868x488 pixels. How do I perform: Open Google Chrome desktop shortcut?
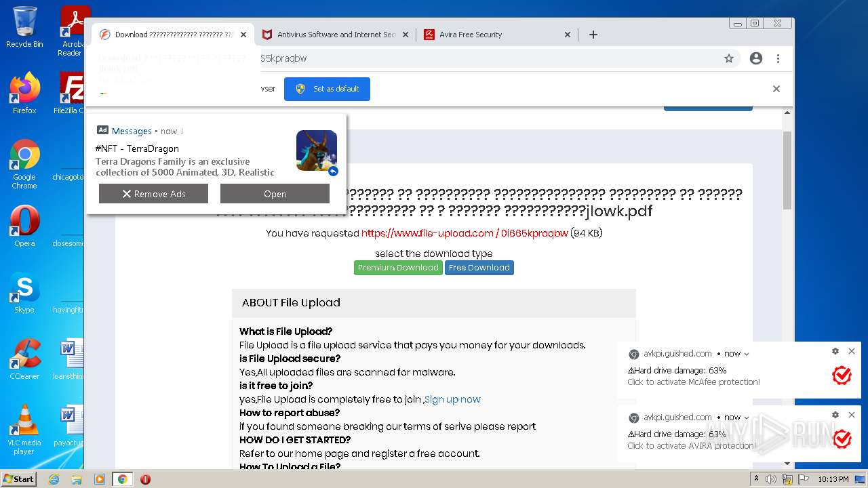[24, 164]
